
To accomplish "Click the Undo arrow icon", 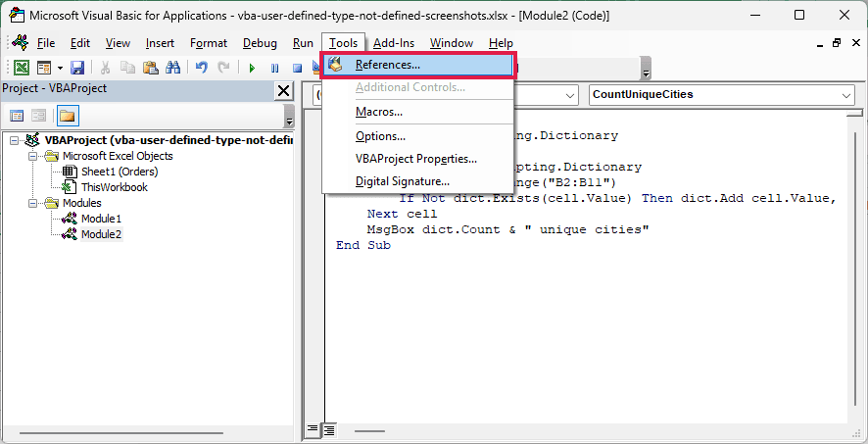I will (x=202, y=68).
